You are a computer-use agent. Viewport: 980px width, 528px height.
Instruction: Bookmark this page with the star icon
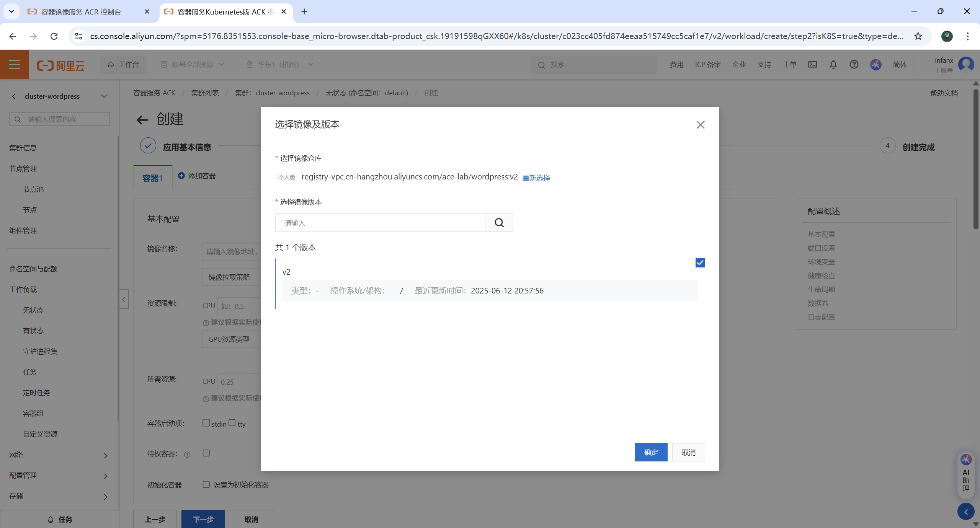[x=918, y=36]
